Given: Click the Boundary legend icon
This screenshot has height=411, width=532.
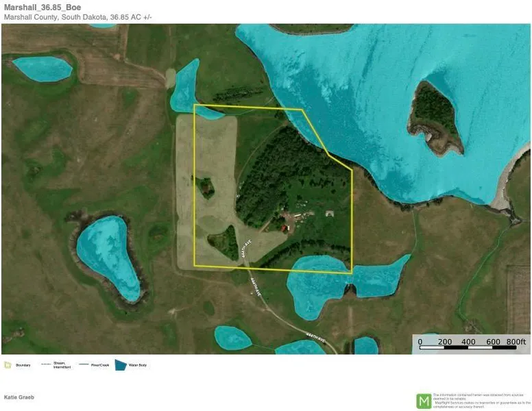Looking at the screenshot, I should [x=8, y=365].
